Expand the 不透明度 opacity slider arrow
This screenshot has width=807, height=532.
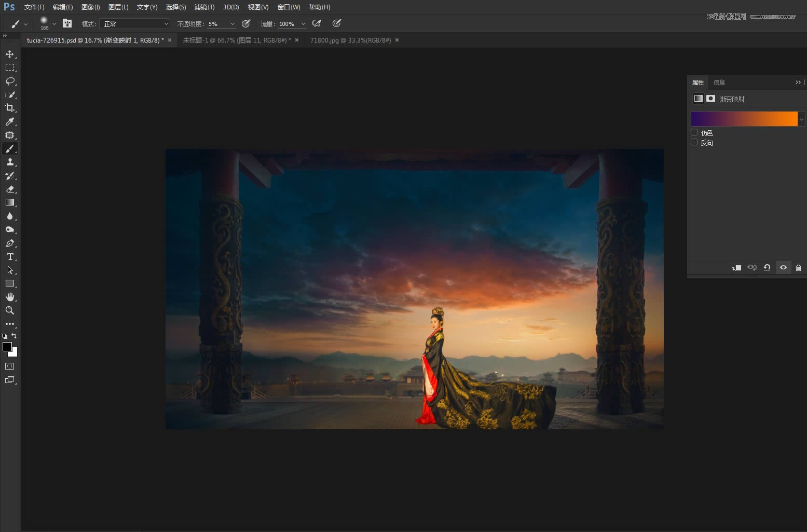pyautogui.click(x=232, y=24)
